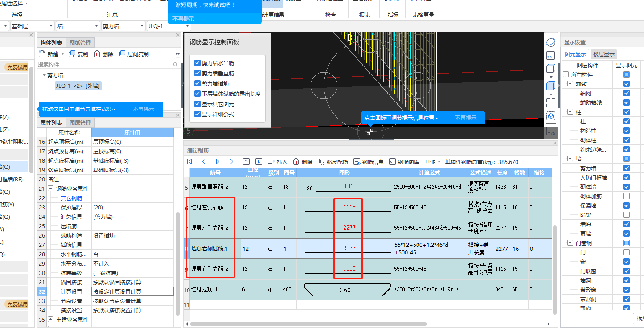This screenshot has width=644, height=328.
Task: Click the full-screen frame icon
Action: [551, 102]
